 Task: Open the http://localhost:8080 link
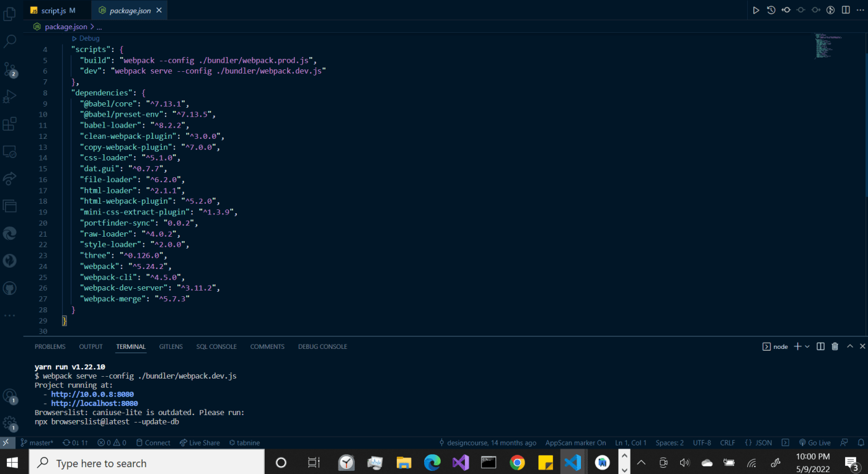coord(94,403)
